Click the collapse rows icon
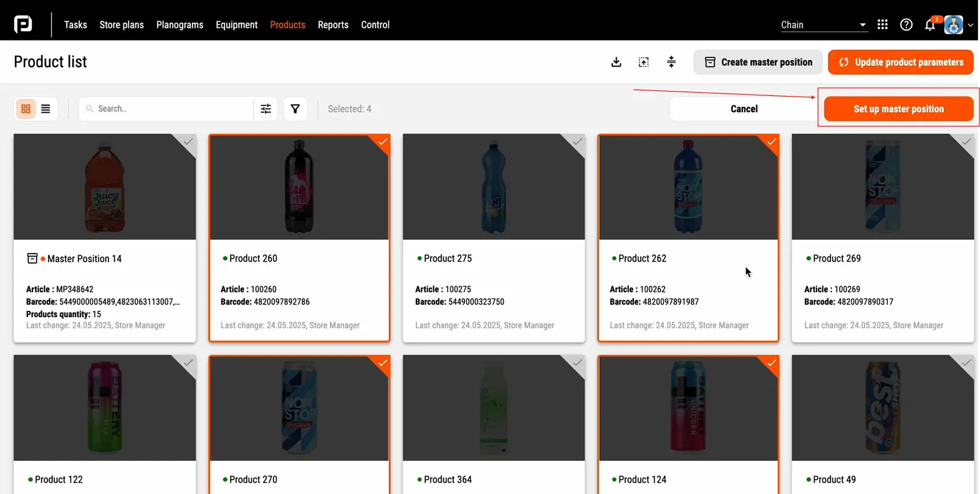This screenshot has height=494, width=980. (671, 62)
